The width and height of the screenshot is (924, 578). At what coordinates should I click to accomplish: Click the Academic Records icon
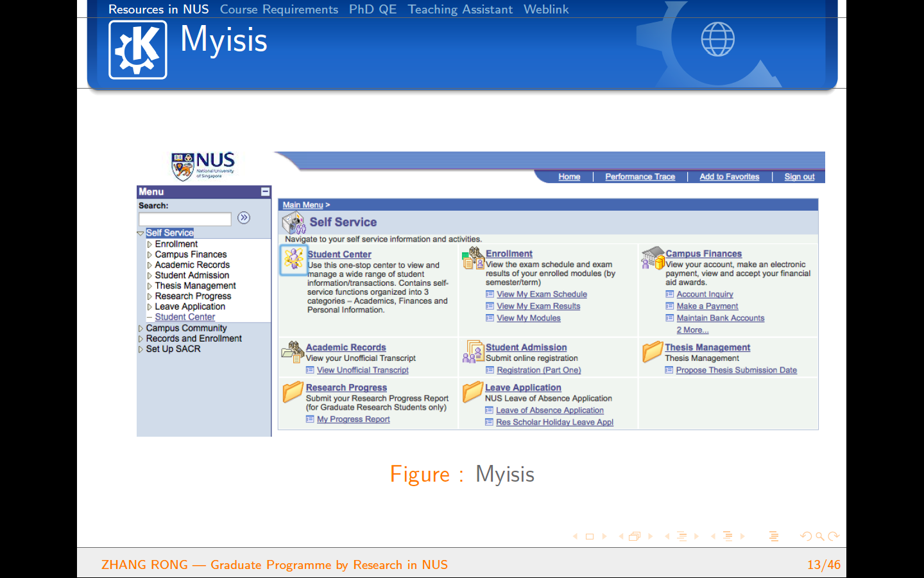point(293,352)
